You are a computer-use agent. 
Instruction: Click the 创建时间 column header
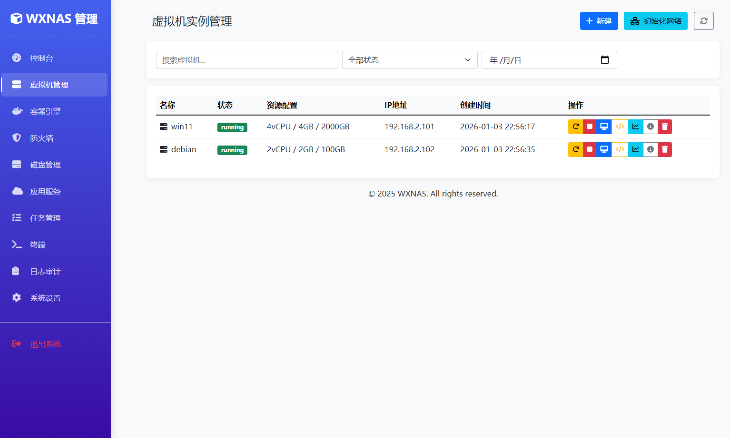pos(475,105)
